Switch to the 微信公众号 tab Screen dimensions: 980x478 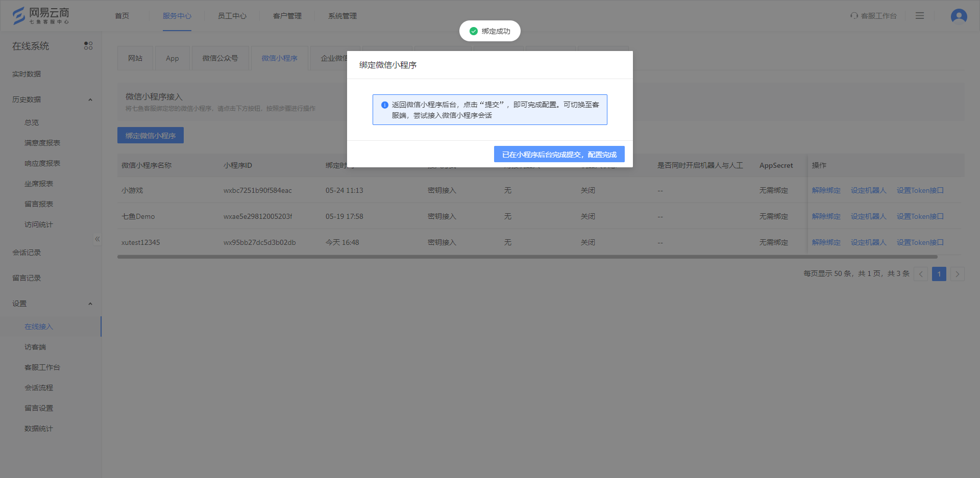(220, 58)
